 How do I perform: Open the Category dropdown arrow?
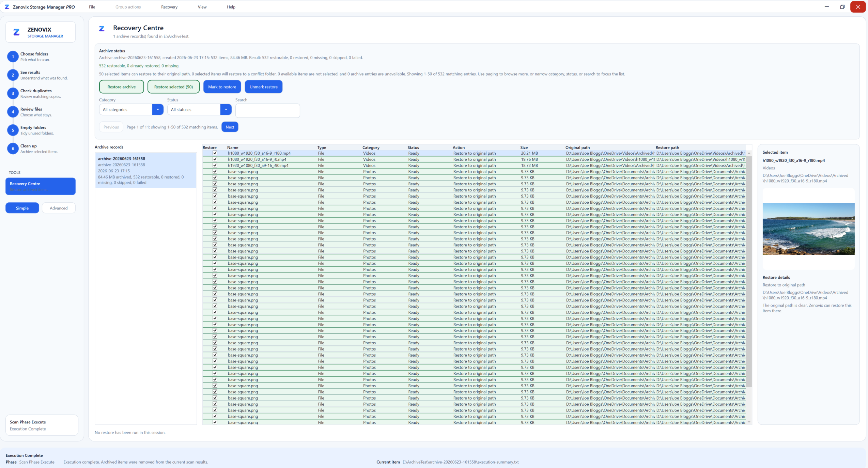[158, 109]
